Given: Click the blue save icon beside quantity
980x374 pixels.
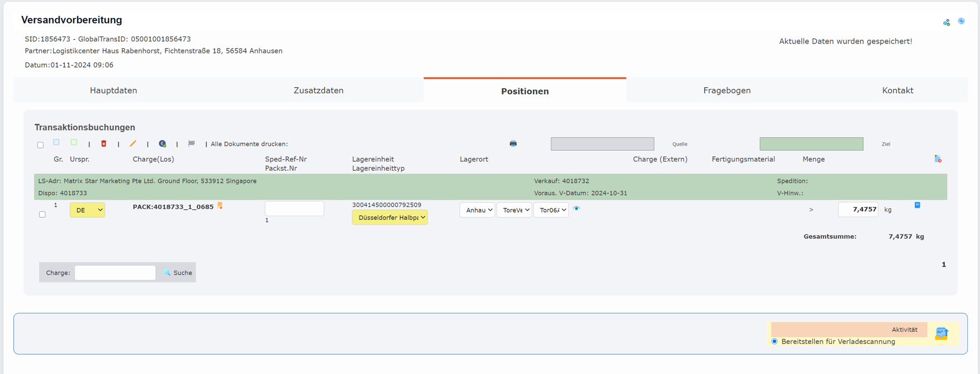Looking at the screenshot, I should click(x=917, y=205).
